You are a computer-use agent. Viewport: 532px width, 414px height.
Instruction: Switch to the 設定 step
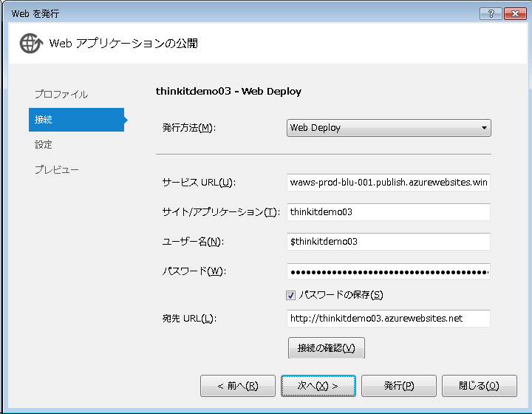point(44,145)
